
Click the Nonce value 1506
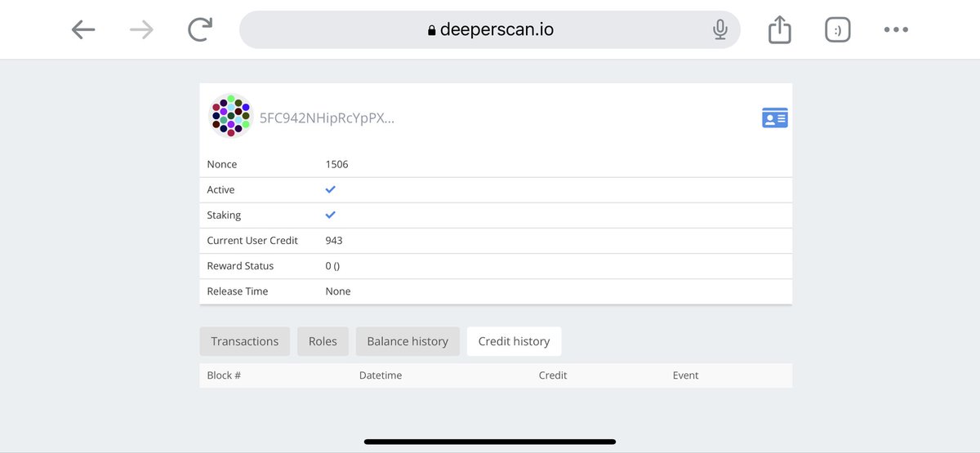pos(336,164)
